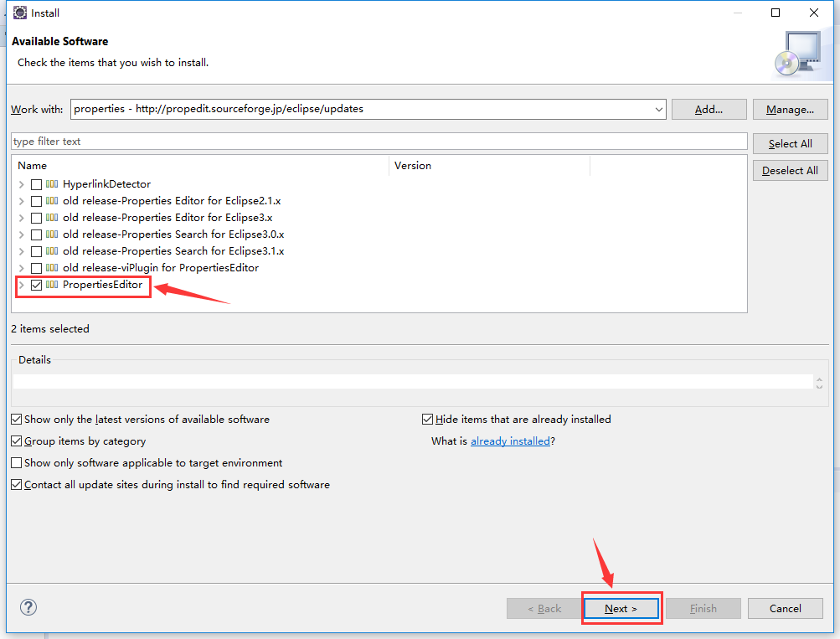Screen dimensions: 840x639
Task: Click the category icon beside PropertiesEditor
Action: [52, 285]
